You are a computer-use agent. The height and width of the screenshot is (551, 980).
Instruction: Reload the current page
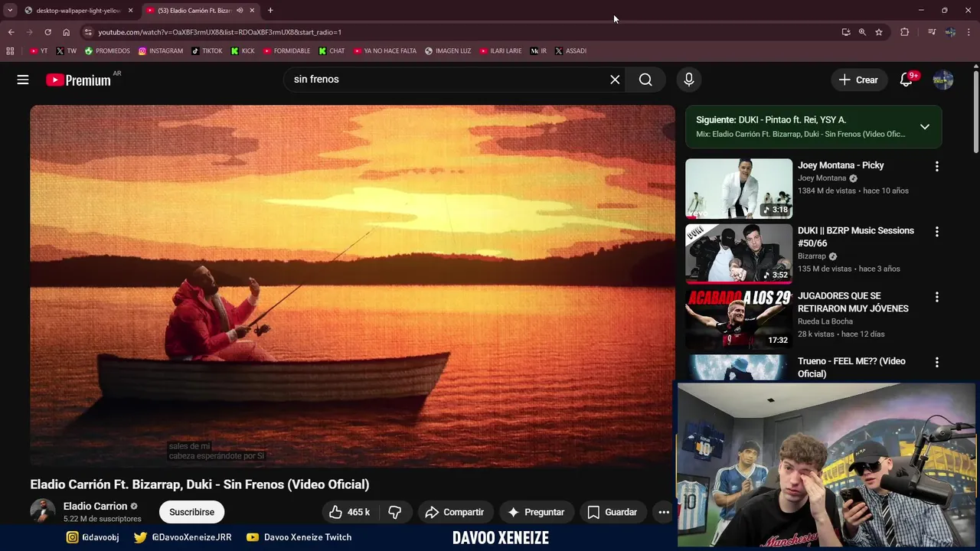(x=47, y=32)
